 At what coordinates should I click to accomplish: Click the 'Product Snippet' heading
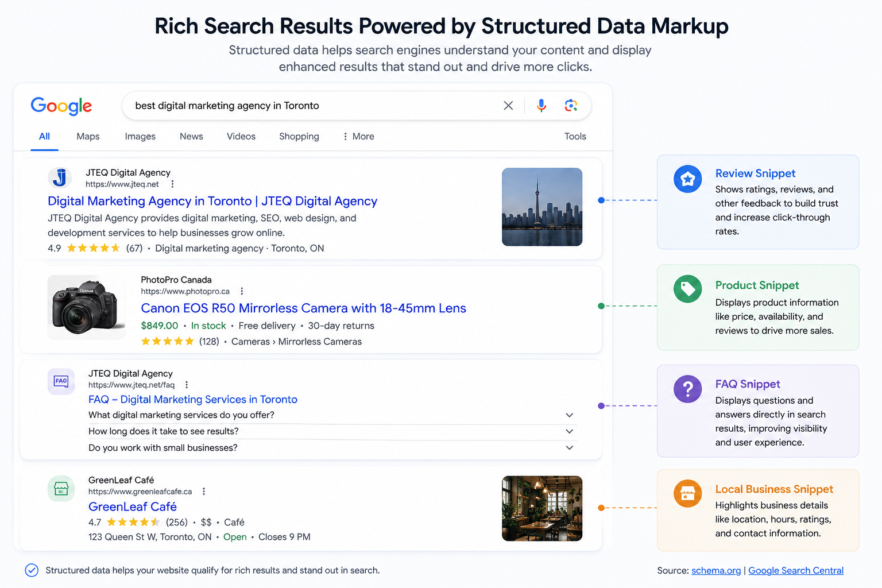point(757,285)
